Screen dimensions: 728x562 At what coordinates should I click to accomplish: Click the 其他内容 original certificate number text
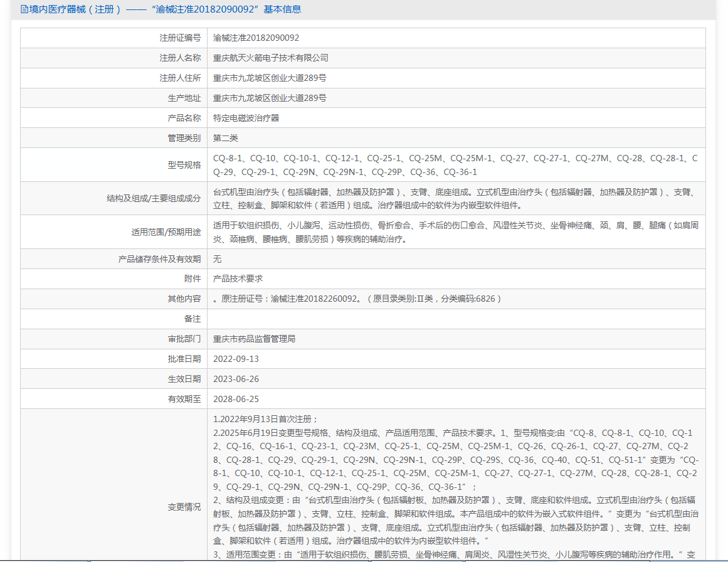(357, 299)
